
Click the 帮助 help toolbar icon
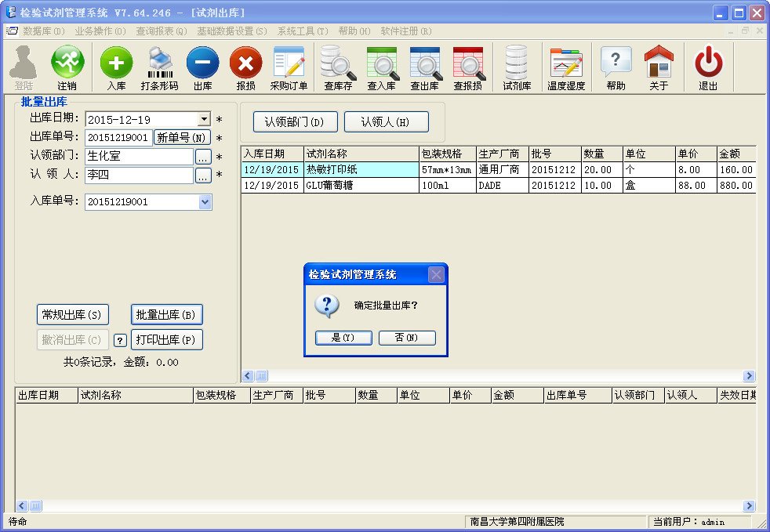pyautogui.click(x=616, y=67)
